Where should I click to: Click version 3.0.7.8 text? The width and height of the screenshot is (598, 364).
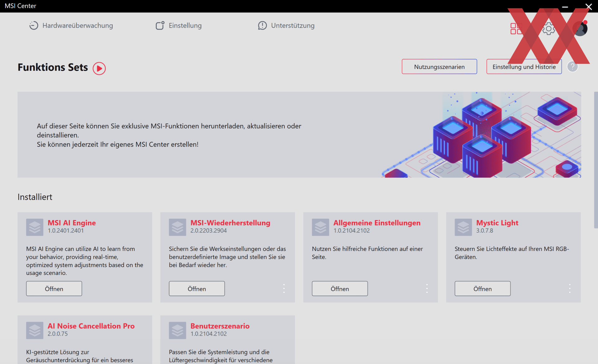click(x=485, y=231)
